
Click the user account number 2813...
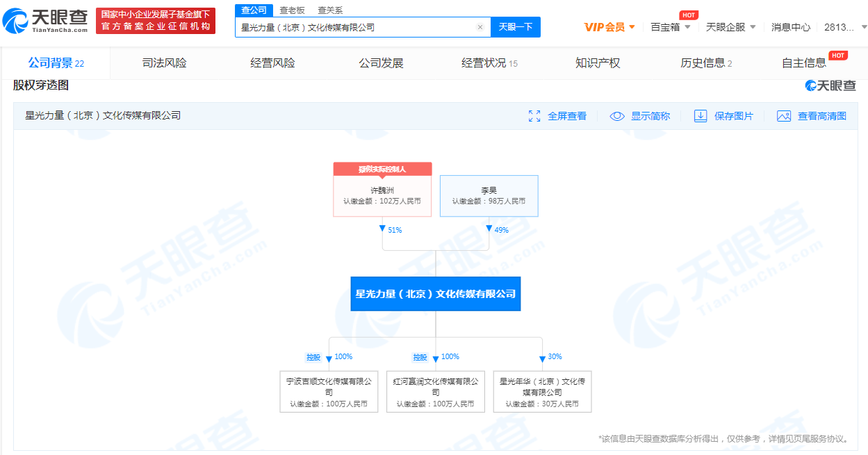839,27
